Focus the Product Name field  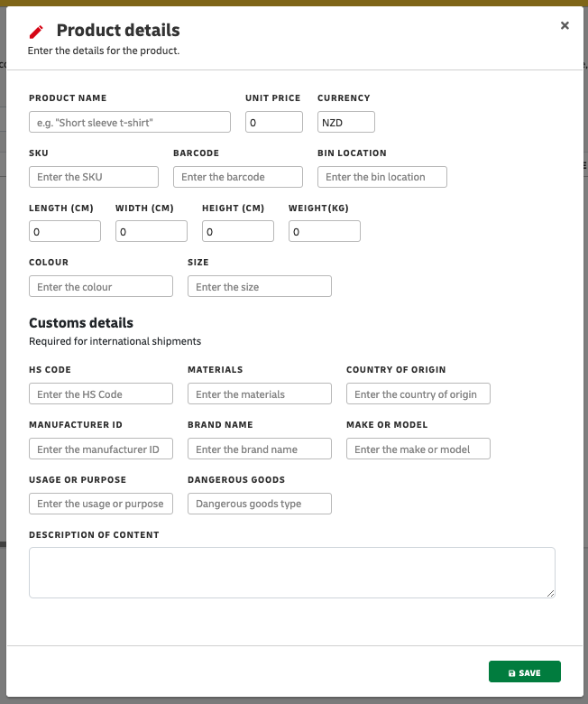(x=130, y=122)
